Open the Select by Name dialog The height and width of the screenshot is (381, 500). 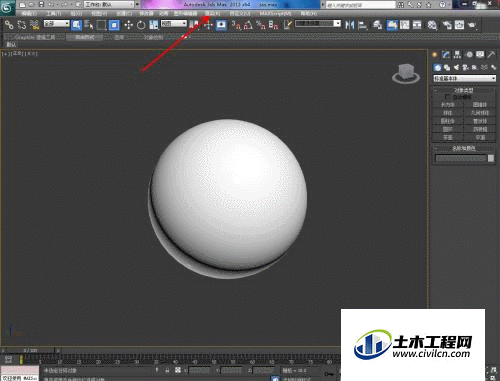[89, 25]
